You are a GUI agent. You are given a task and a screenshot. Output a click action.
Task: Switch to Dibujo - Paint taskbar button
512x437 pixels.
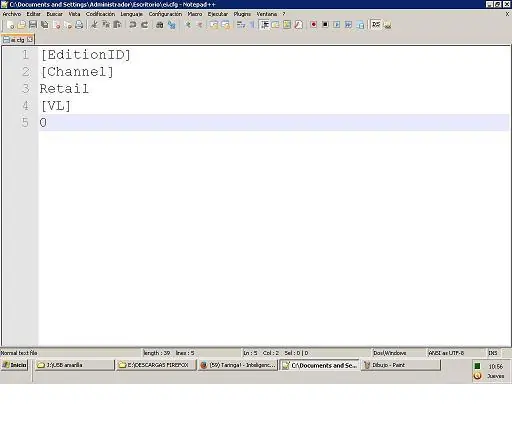[401, 365]
